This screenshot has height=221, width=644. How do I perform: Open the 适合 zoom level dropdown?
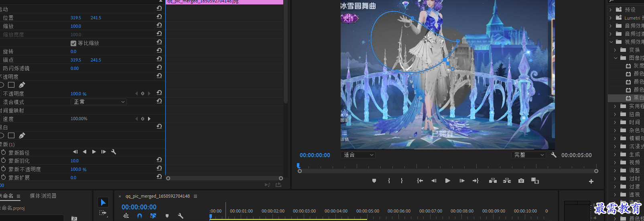358,155
